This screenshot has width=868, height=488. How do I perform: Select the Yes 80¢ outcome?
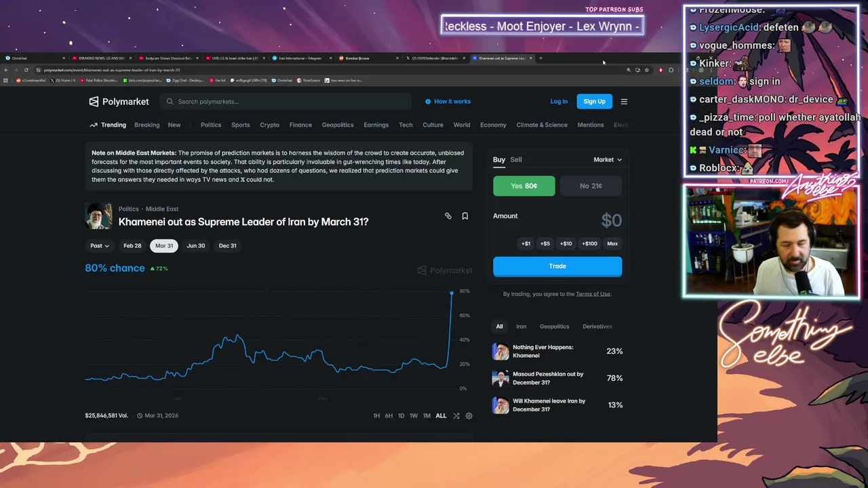coord(524,186)
